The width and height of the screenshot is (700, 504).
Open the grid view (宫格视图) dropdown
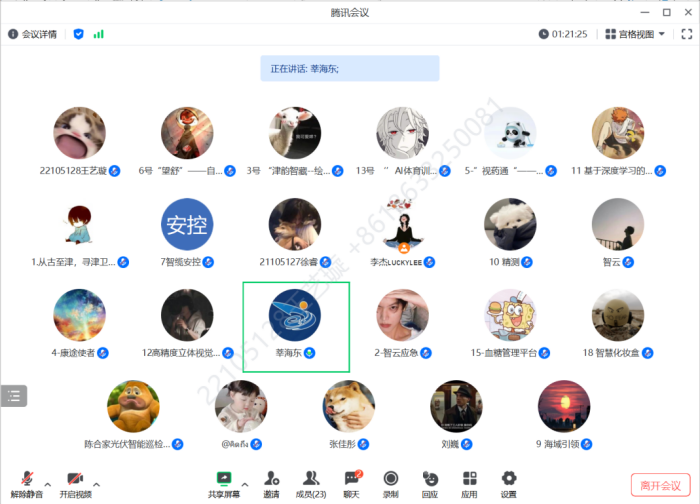tap(635, 34)
